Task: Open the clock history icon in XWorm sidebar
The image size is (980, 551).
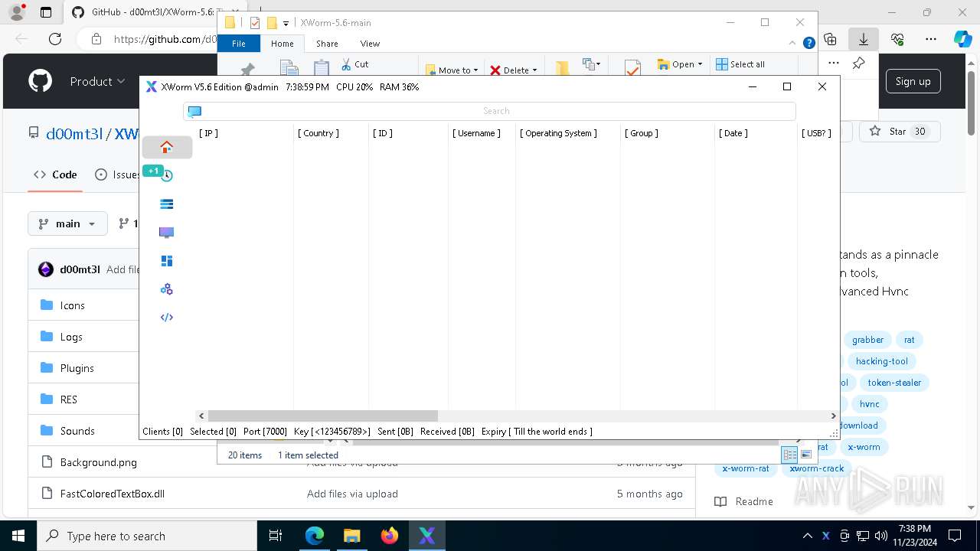Action: coord(167,175)
